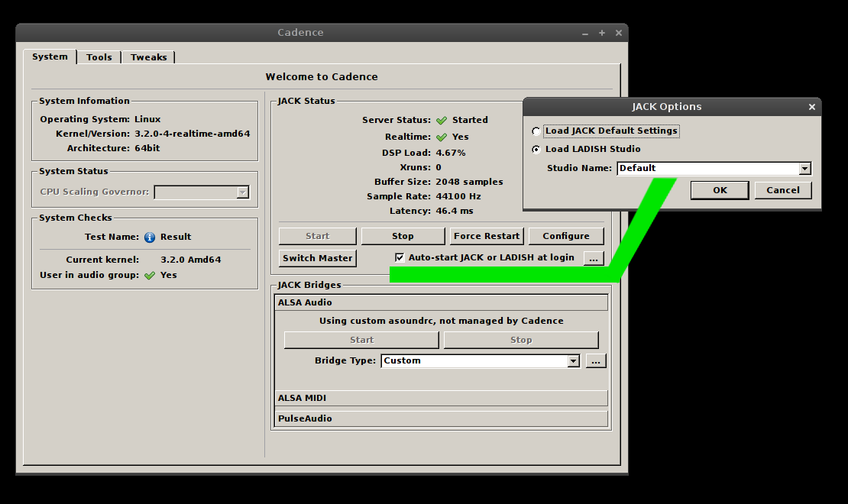Click the Architecture value 64bit
This screenshot has height=504, width=848.
point(147,148)
